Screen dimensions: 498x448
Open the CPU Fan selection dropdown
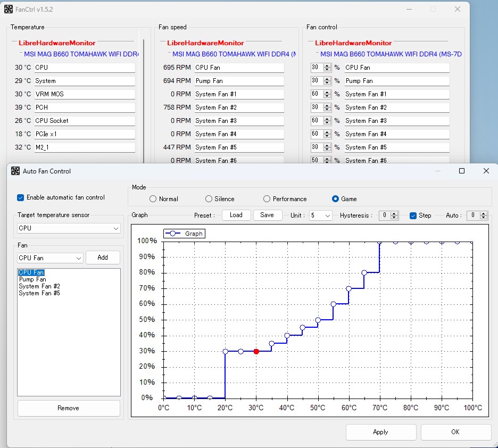point(50,258)
